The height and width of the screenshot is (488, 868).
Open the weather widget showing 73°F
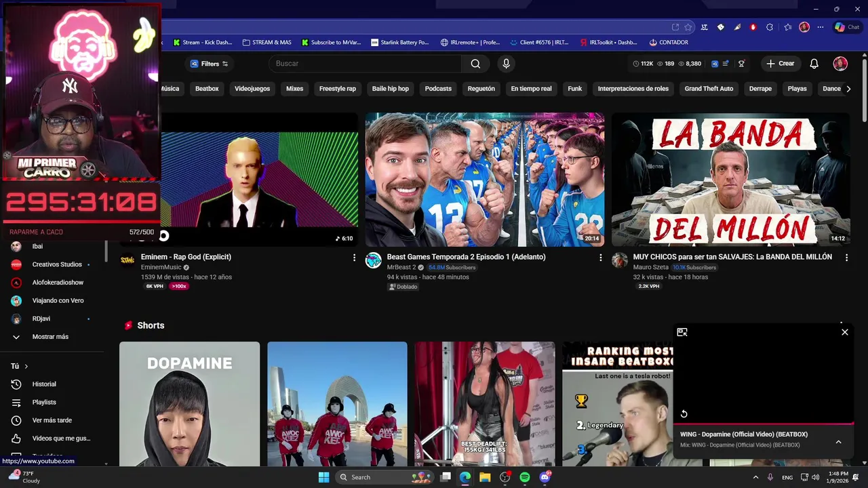click(23, 477)
